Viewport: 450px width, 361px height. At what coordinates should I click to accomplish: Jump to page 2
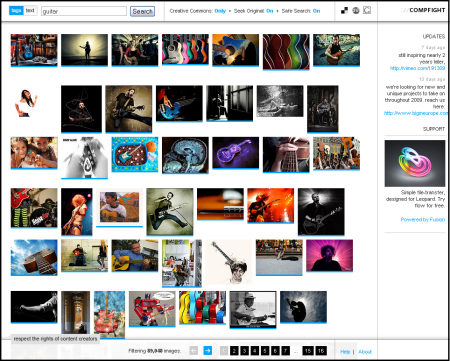coord(234,351)
